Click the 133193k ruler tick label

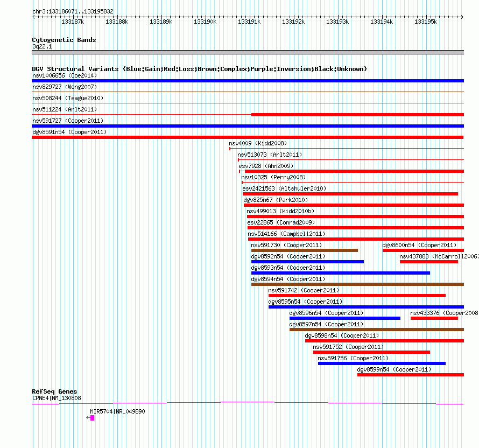[337, 22]
